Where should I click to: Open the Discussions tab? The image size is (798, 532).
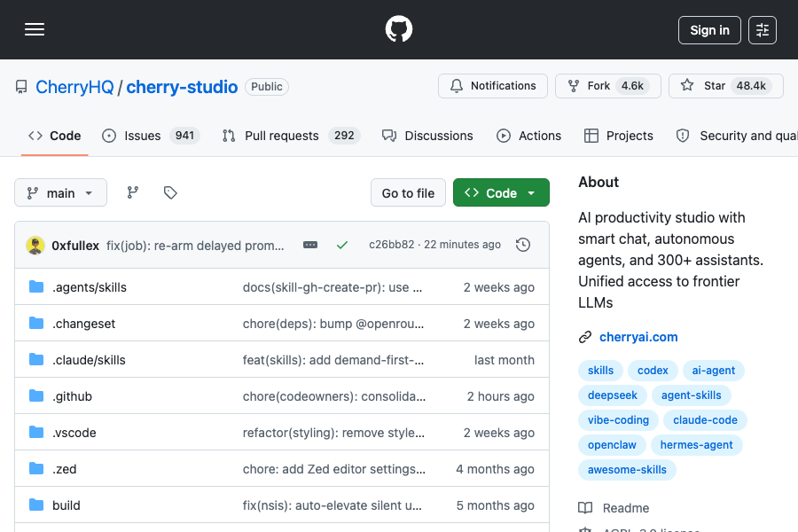click(x=427, y=136)
